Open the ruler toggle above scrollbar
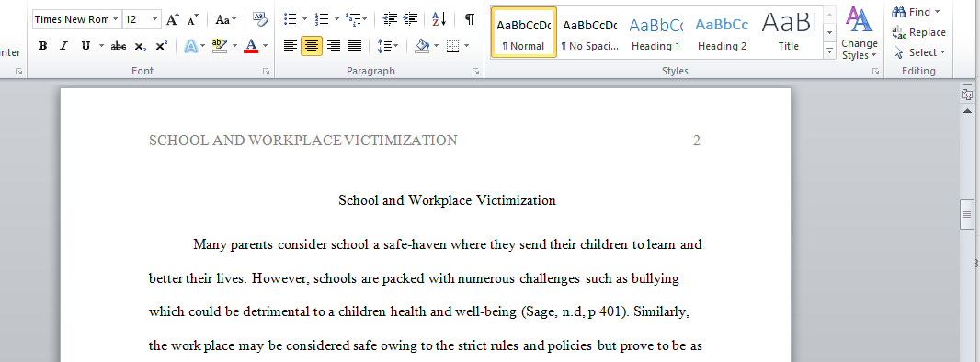The height and width of the screenshot is (362, 980). click(967, 95)
